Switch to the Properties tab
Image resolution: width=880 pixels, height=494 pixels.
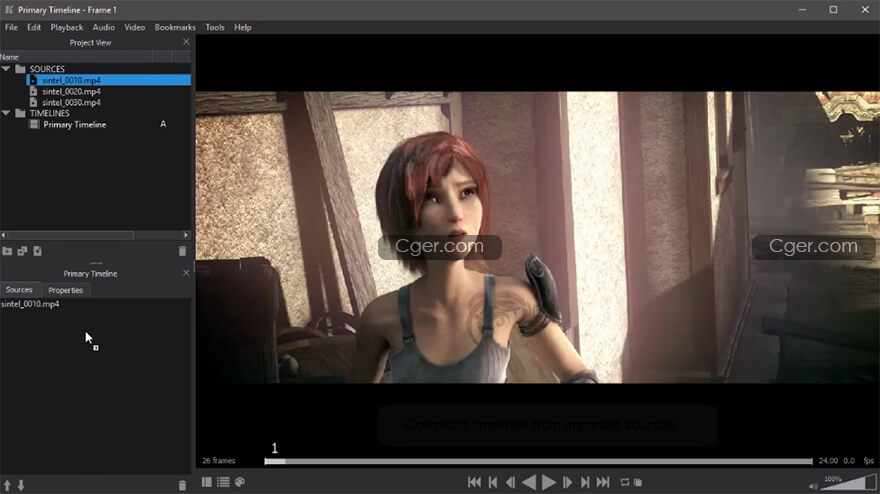(x=66, y=290)
